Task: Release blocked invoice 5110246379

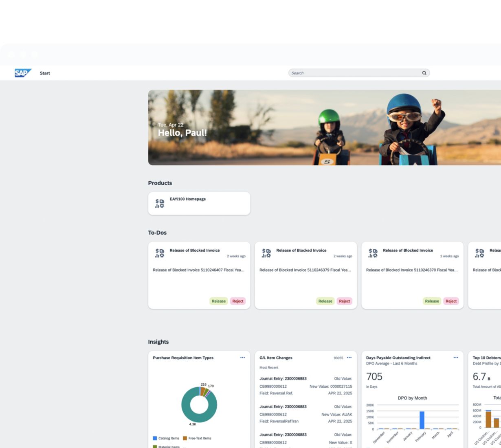Action: 325,301
